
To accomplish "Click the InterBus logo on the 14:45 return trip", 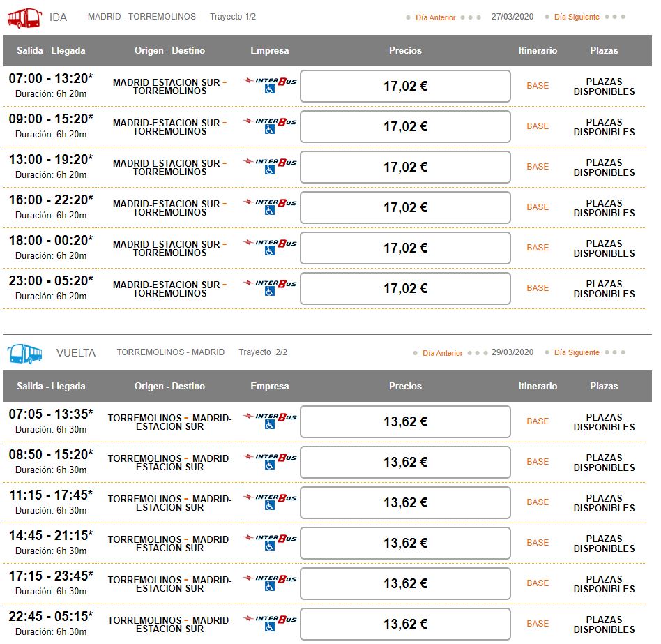I will [x=271, y=538].
